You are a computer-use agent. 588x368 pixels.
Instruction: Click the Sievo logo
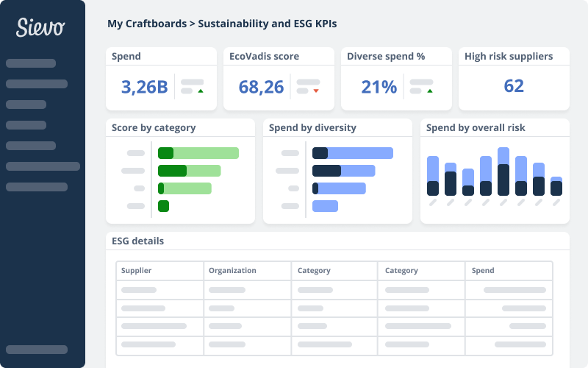tap(41, 28)
